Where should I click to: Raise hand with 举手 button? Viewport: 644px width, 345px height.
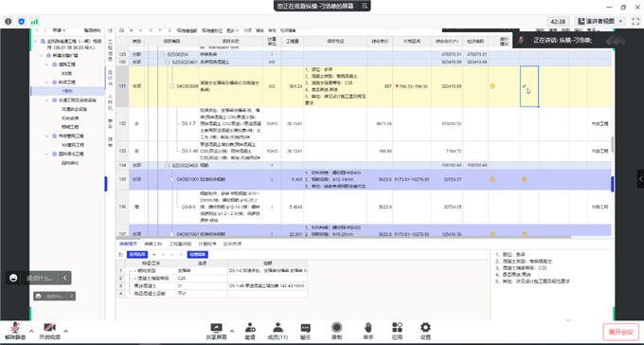coord(368,331)
